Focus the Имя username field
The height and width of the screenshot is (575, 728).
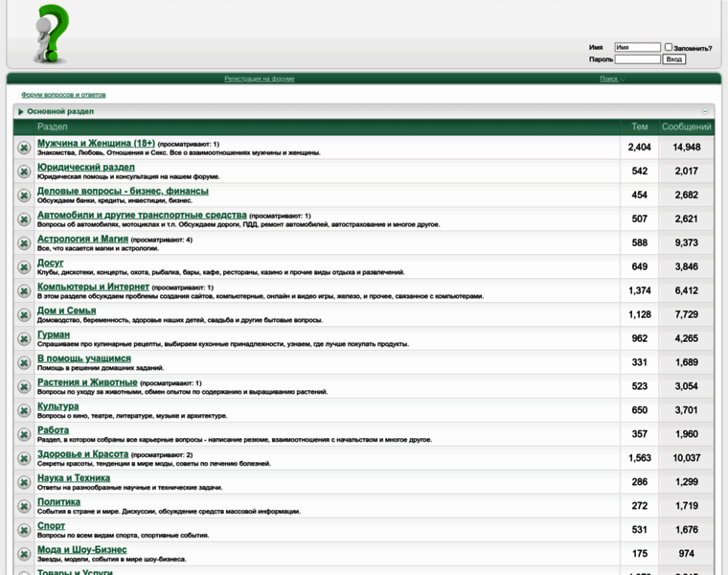point(637,47)
